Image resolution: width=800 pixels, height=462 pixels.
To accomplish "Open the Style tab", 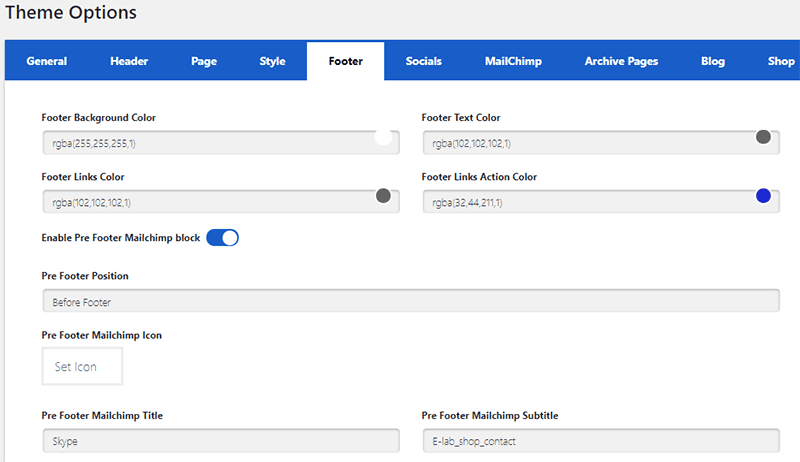I will tap(272, 61).
